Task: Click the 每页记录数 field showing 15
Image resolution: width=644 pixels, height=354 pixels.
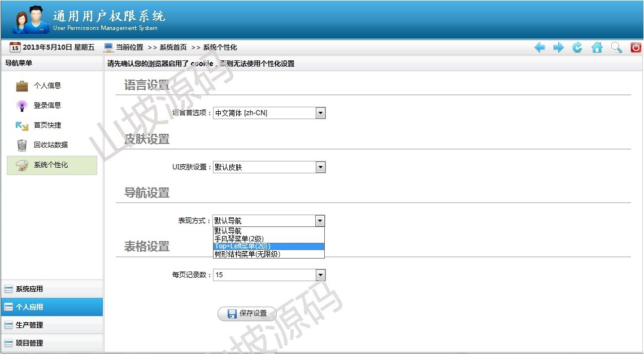Action: (269, 275)
